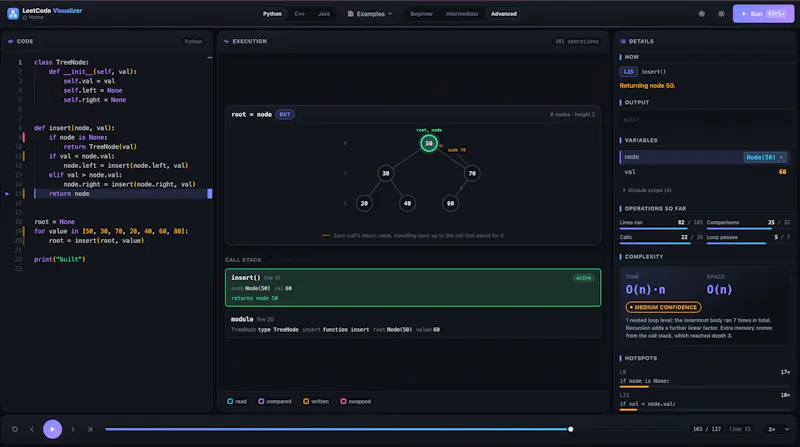Click the code panel scrollbar marker at line 15

pyautogui.click(x=210, y=194)
